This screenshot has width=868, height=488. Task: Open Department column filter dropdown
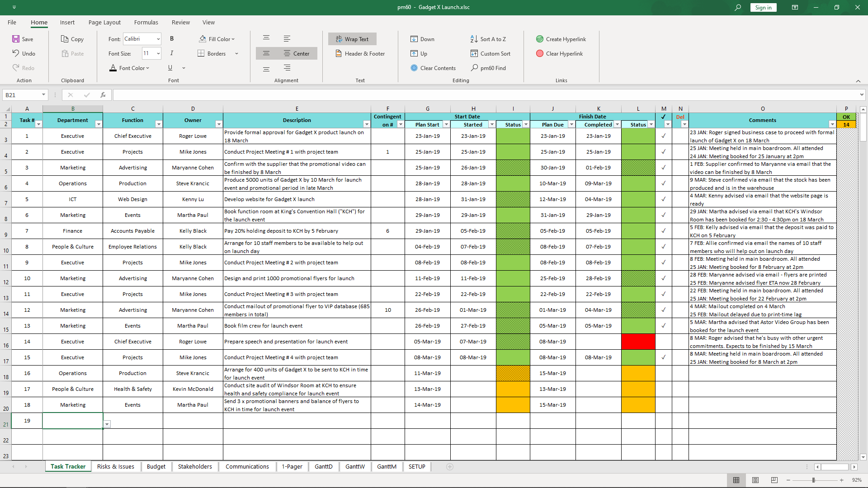pyautogui.click(x=99, y=124)
